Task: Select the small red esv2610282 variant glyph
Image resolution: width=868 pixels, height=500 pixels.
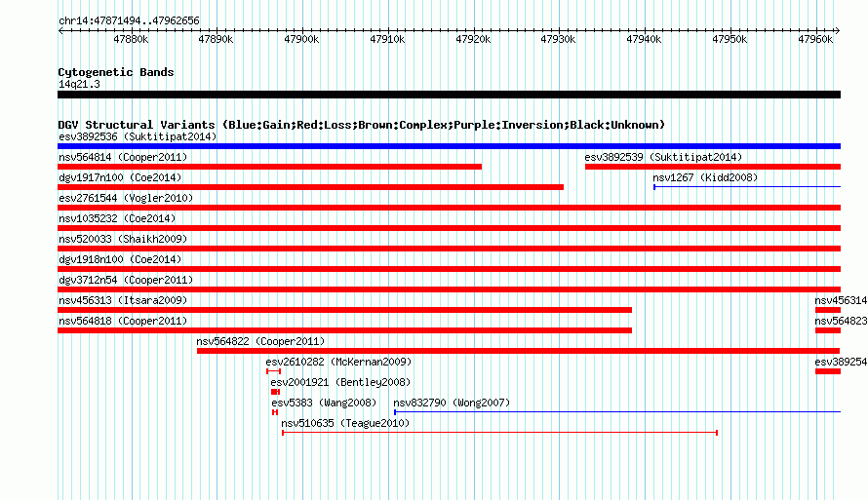Action: pos(273,371)
